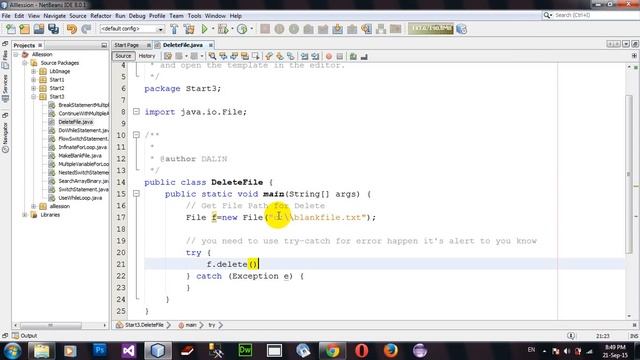Click the Open Project toolbar icon

pyautogui.click(x=39, y=29)
